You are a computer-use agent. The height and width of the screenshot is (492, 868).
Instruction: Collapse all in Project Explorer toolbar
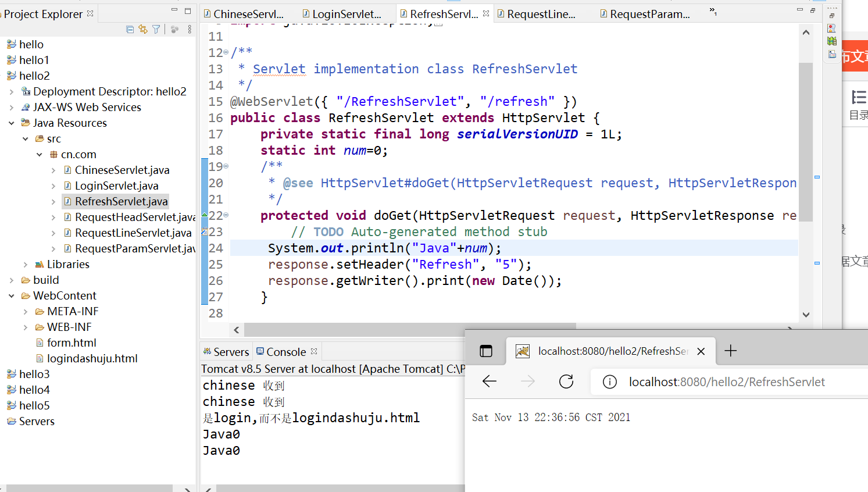click(130, 29)
